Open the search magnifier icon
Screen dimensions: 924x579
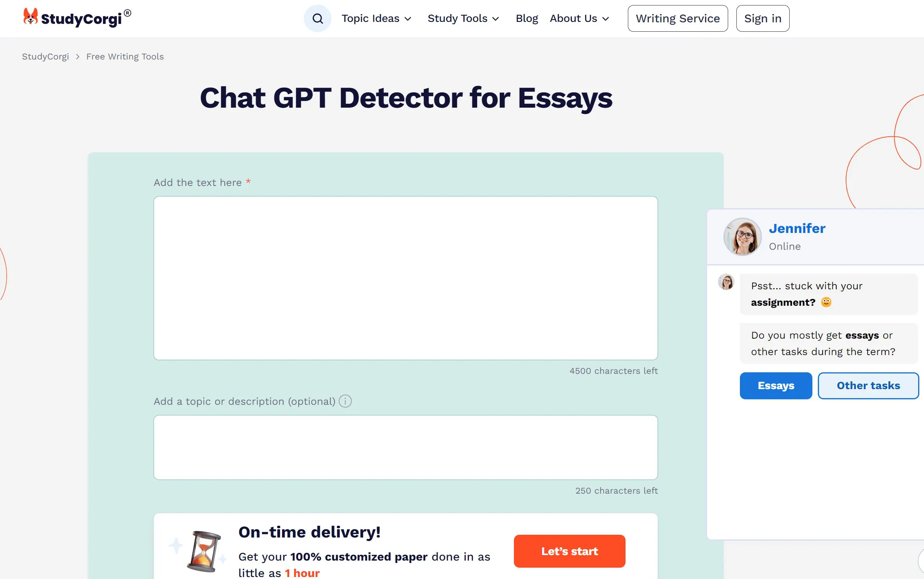click(x=317, y=18)
